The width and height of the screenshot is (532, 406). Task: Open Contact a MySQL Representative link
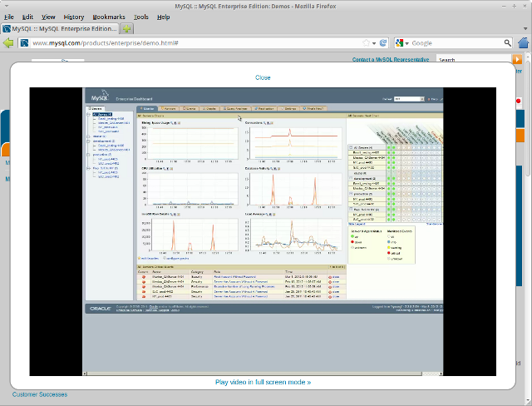pos(391,59)
